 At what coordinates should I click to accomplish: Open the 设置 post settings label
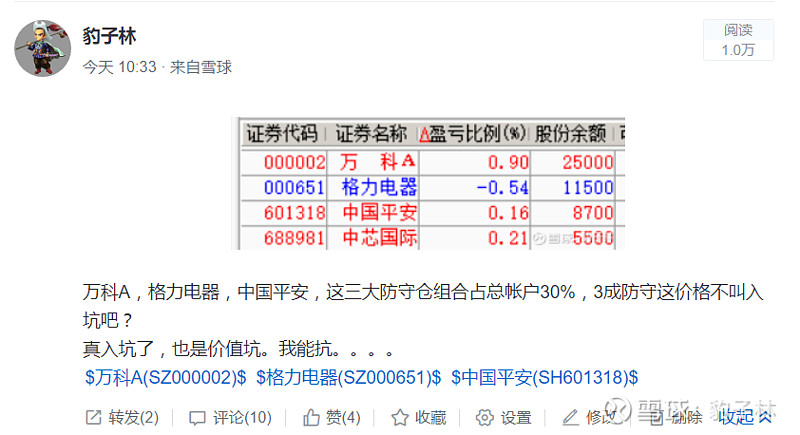pyautogui.click(x=516, y=418)
